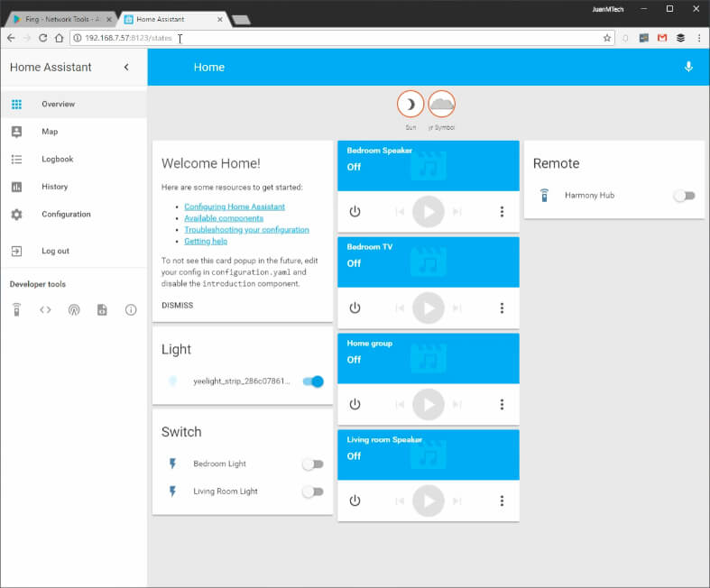Open the Events developer tool broadcast icon
Image resolution: width=710 pixels, height=588 pixels.
[x=74, y=309]
